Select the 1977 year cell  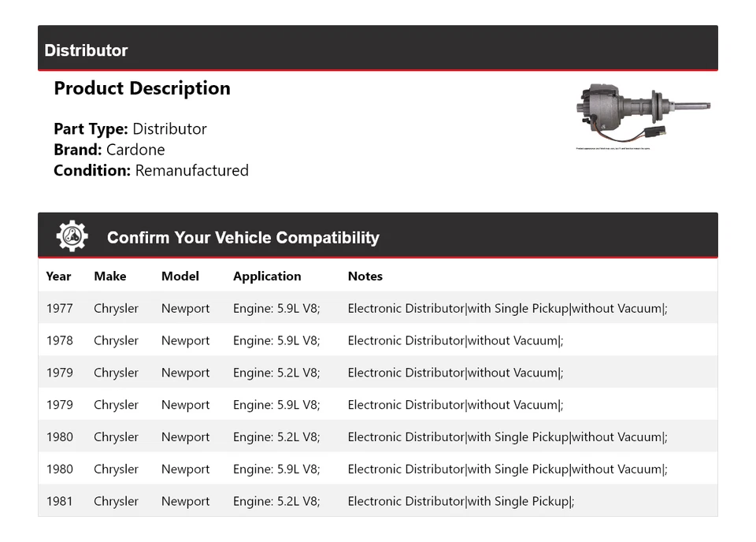pos(59,309)
